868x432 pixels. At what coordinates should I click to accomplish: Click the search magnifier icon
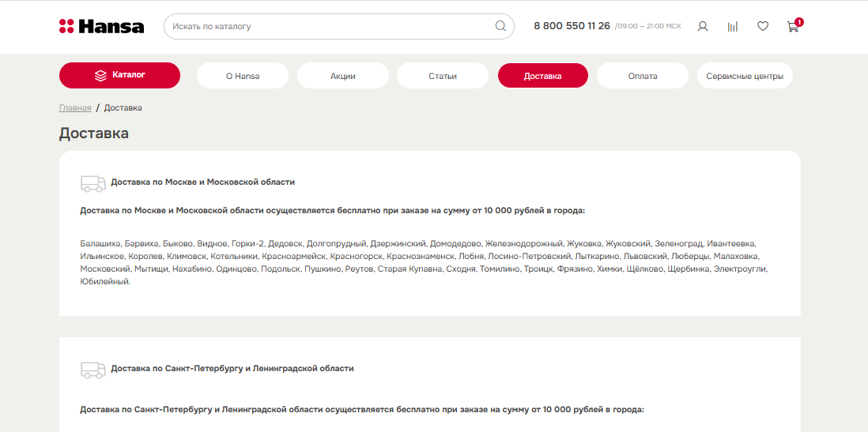click(500, 26)
